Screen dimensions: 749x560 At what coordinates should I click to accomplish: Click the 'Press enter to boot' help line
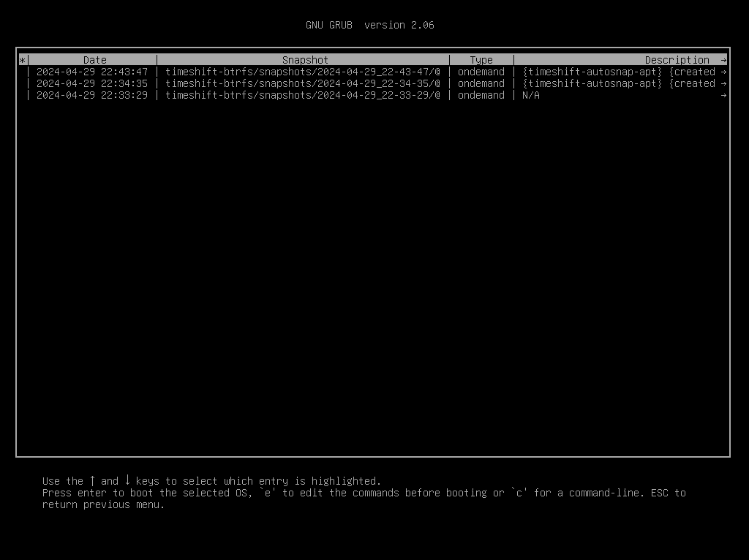364,493
